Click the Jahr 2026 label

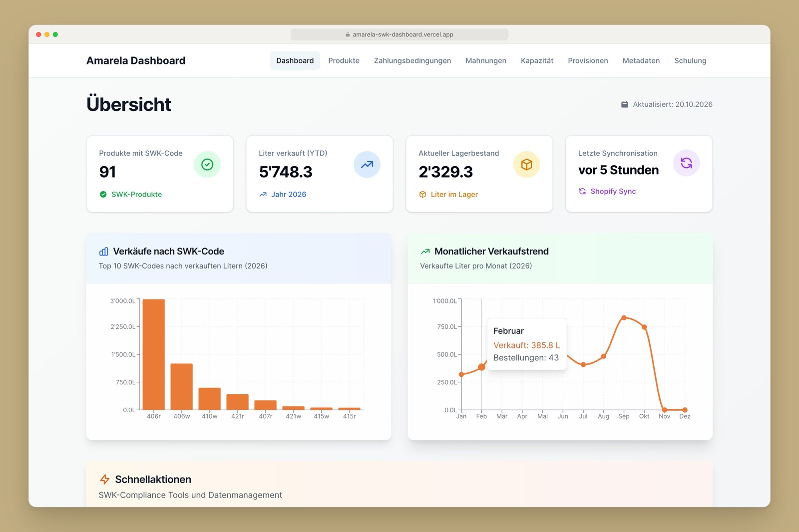point(289,195)
